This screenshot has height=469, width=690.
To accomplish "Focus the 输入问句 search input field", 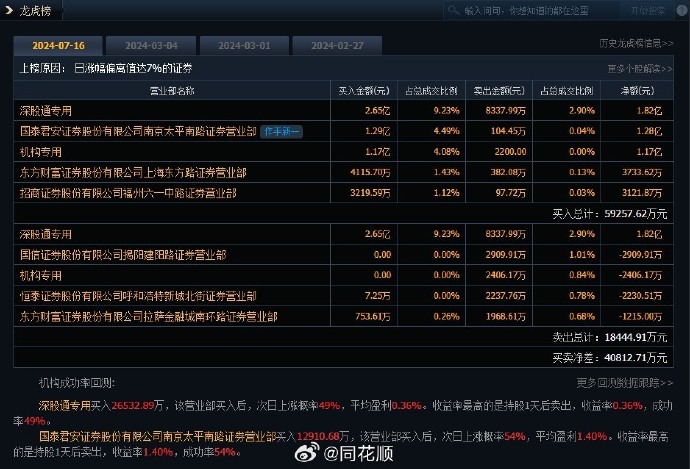I will pos(532,10).
